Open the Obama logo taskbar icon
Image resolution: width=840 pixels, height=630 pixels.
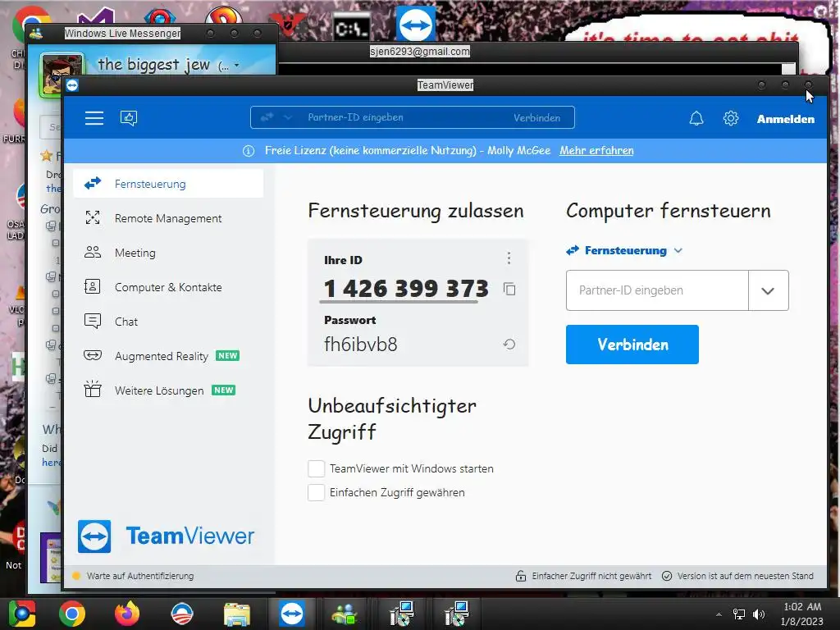pyautogui.click(x=182, y=614)
